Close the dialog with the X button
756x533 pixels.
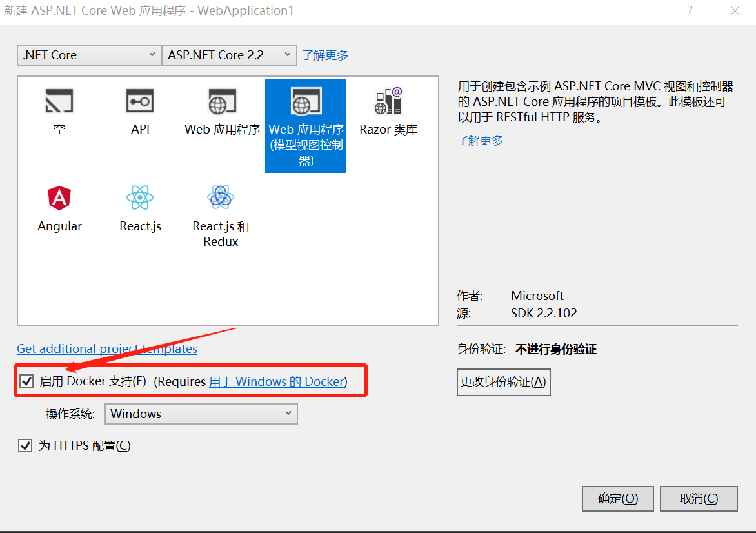tap(735, 10)
